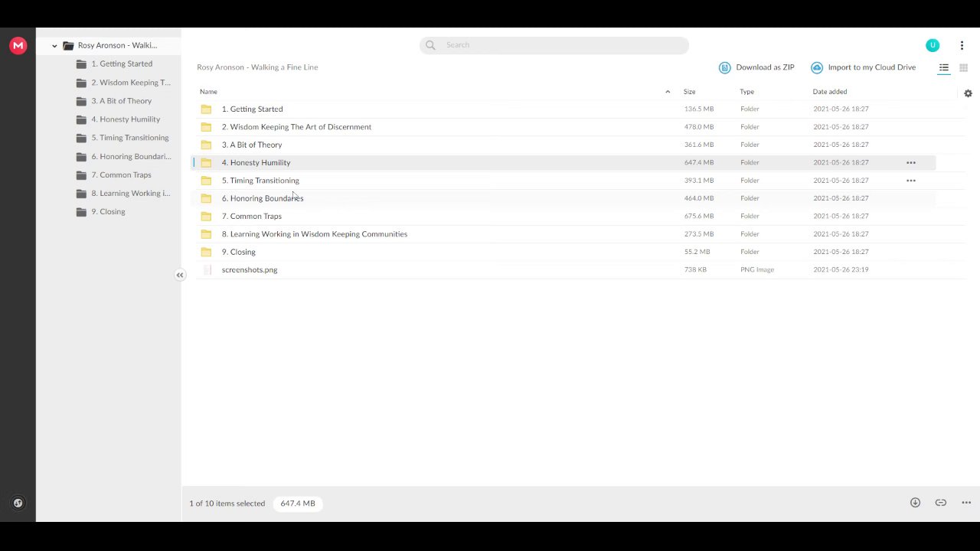Click the 55.2 MB size cell
This screenshot has height=551, width=980.
pyautogui.click(x=697, y=252)
